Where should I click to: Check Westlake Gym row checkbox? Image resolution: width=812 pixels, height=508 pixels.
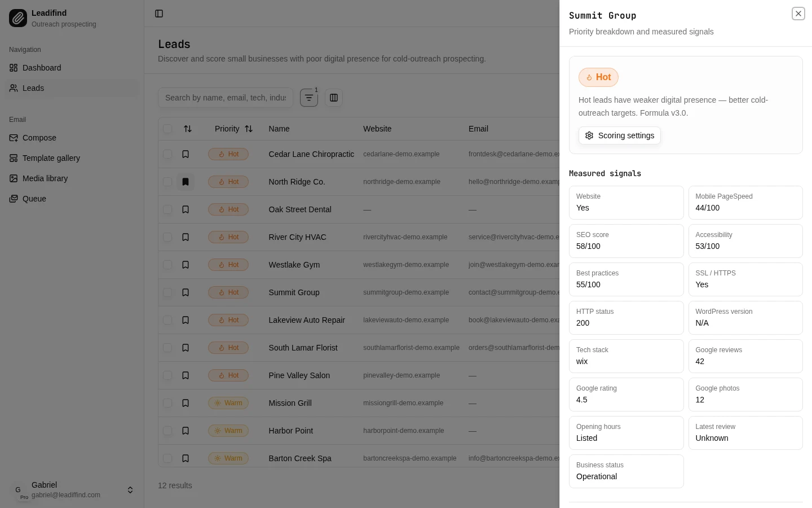click(167, 265)
